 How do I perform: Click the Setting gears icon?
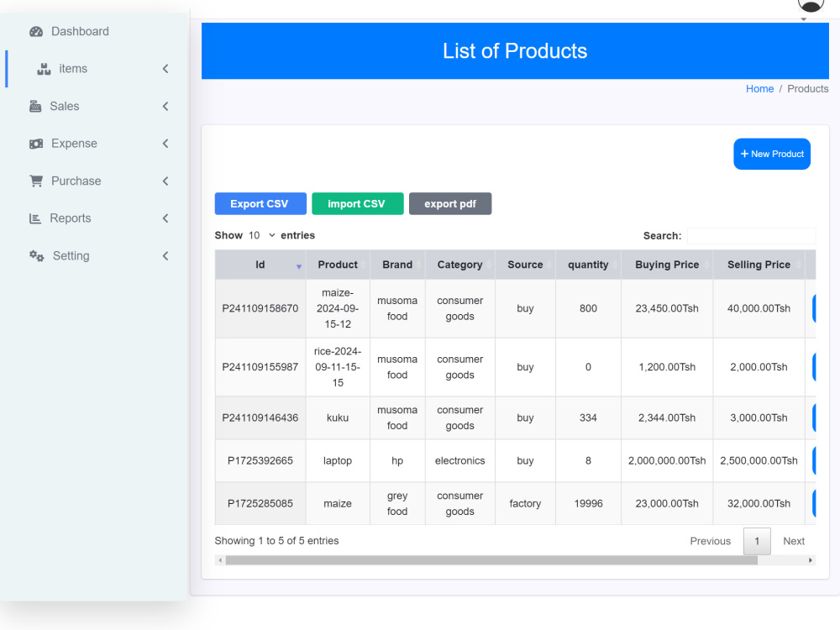(36, 256)
